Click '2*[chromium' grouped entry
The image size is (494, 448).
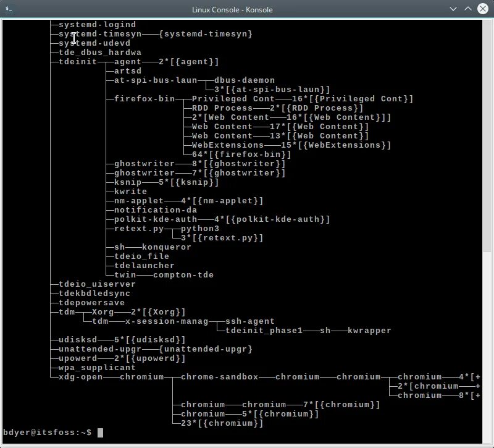pyautogui.click(x=428, y=386)
